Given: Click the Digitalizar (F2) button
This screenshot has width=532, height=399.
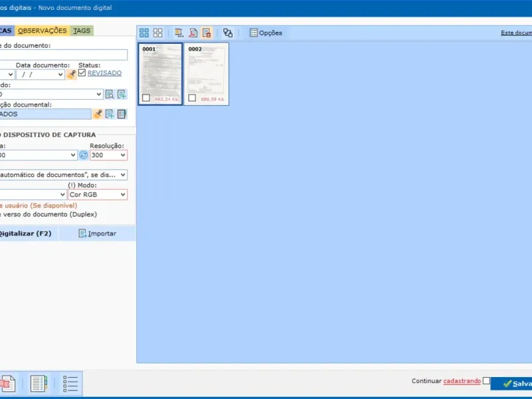Looking at the screenshot, I should (28, 233).
